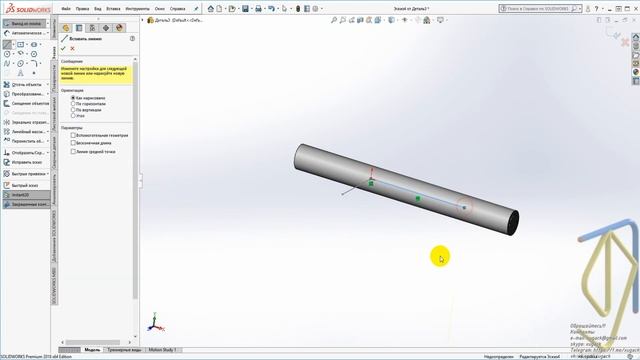Screen dimensions: 640x360
Task: Expand the Деталь3 tree node in viewport
Action: click(142, 20)
